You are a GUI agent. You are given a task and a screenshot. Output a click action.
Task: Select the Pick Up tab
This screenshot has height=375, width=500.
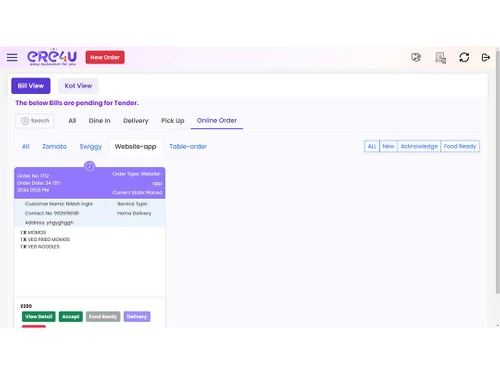[173, 121]
